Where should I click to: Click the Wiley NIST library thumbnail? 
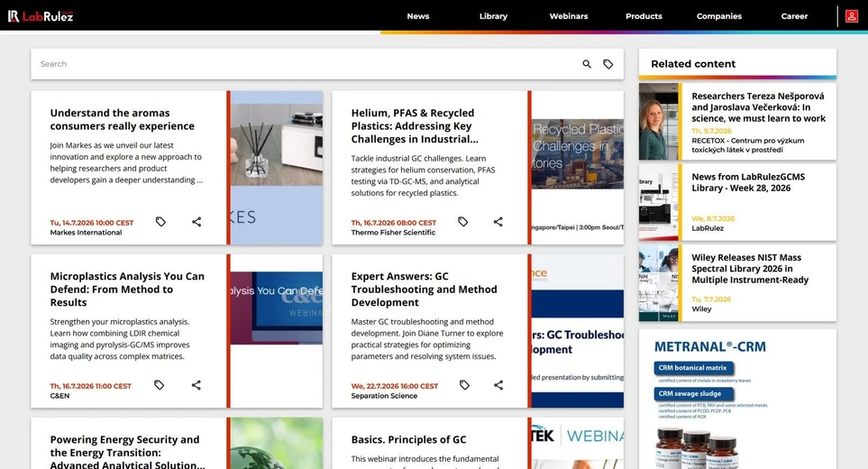pos(658,283)
